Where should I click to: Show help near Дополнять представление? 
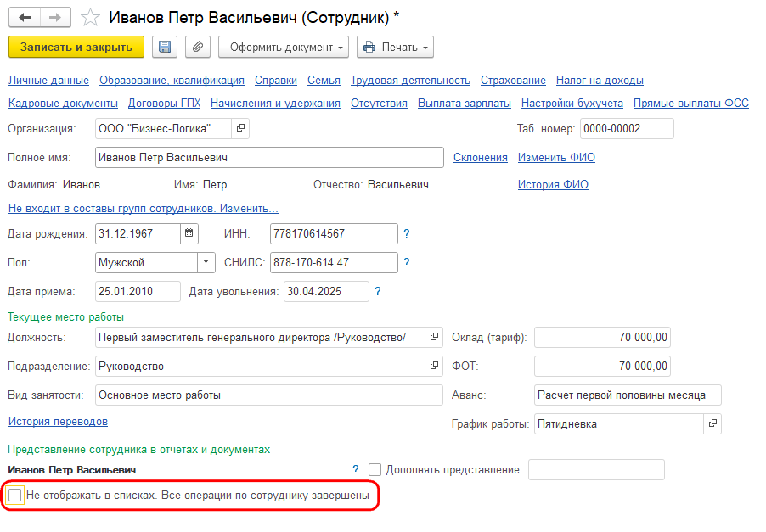click(356, 469)
